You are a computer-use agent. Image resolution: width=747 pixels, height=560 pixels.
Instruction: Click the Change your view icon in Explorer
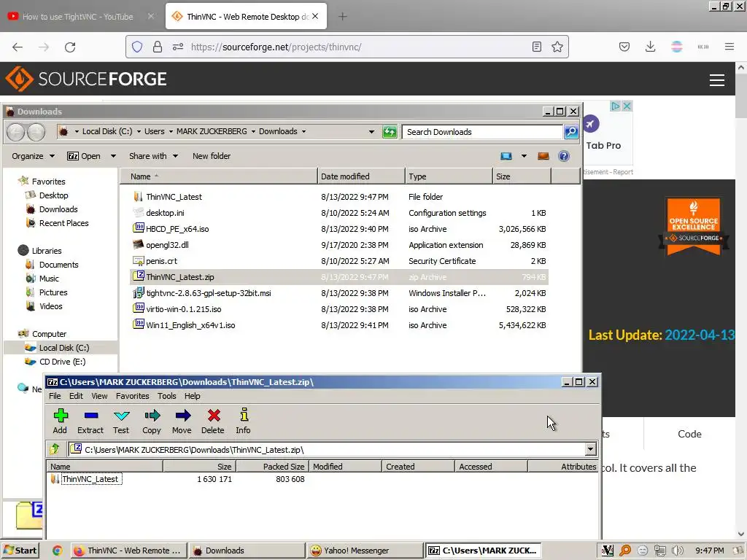click(x=506, y=156)
